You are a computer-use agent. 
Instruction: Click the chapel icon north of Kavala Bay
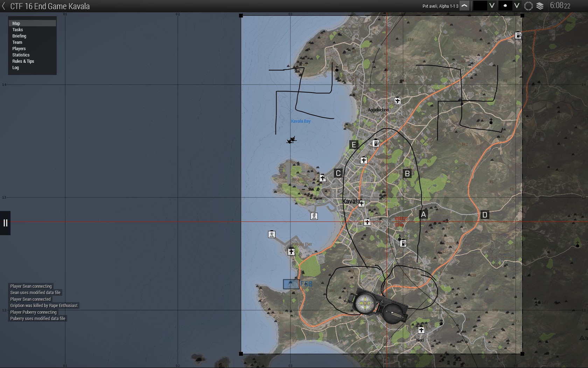[337, 69]
